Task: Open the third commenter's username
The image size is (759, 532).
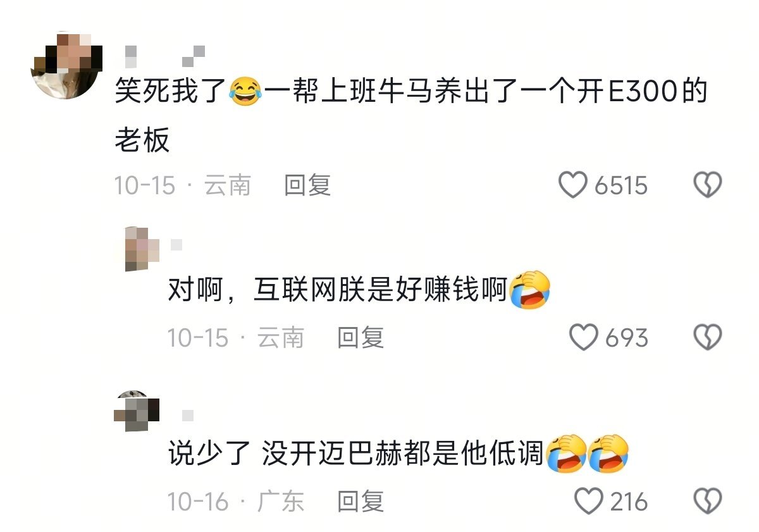Action: click(x=188, y=416)
